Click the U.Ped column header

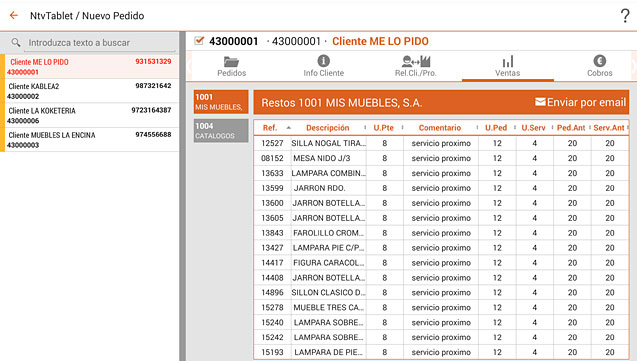point(496,128)
